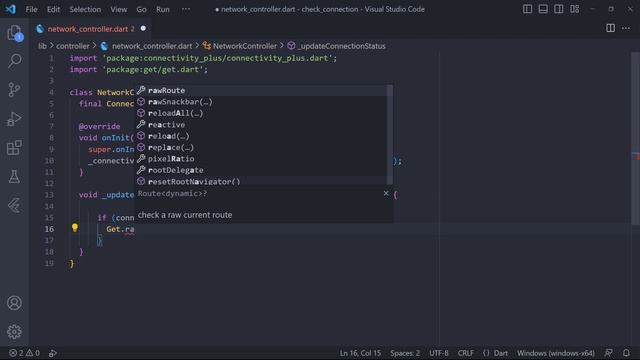Open the Accounts menu icon
640x360 pixels.
coord(14,303)
